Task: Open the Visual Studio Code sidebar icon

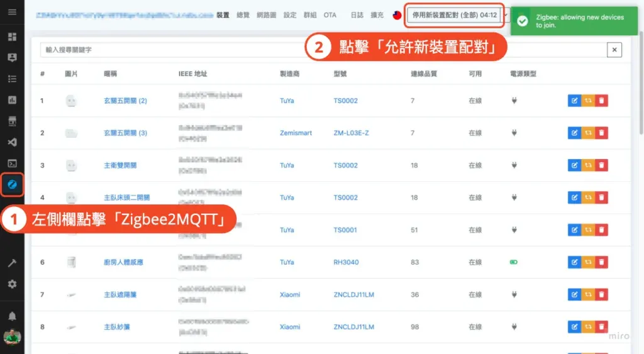Action: (12, 143)
